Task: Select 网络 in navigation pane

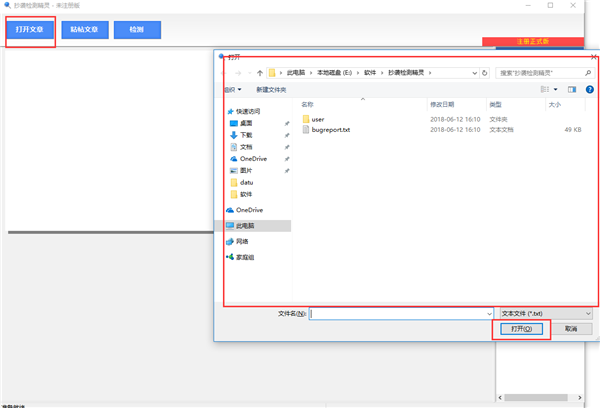Action: tap(242, 241)
